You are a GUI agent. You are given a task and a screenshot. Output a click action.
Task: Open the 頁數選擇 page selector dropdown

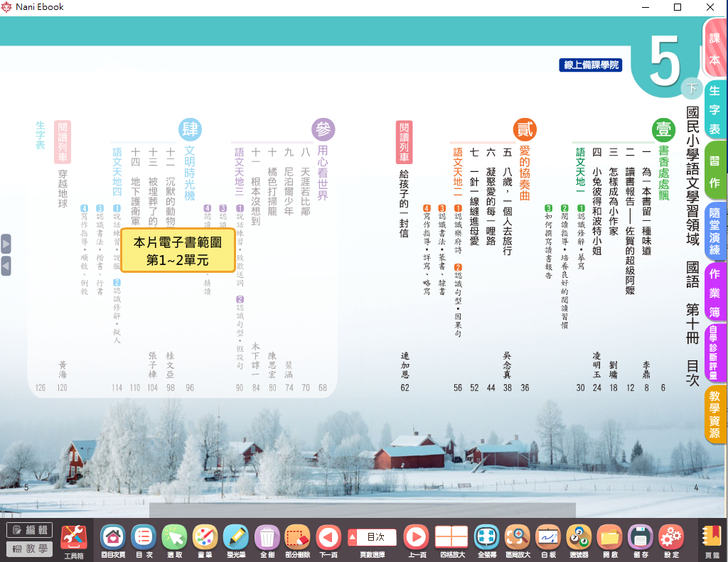click(x=372, y=537)
